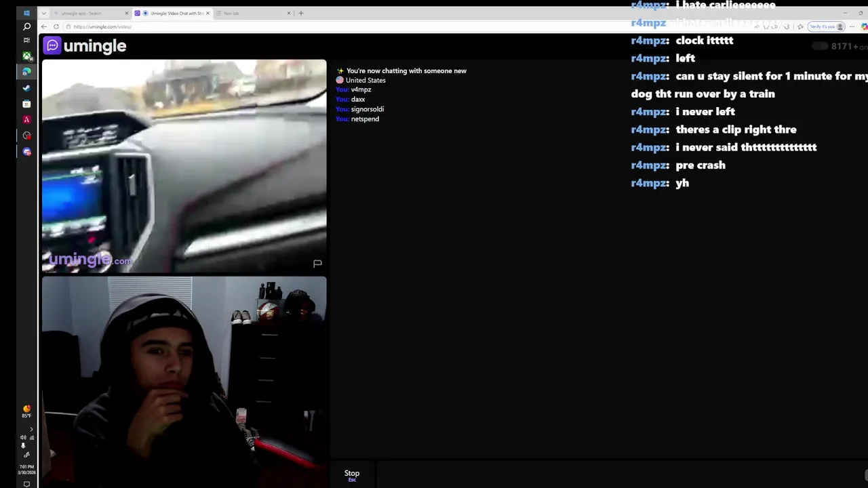Click the stranger's video feed

click(184, 166)
